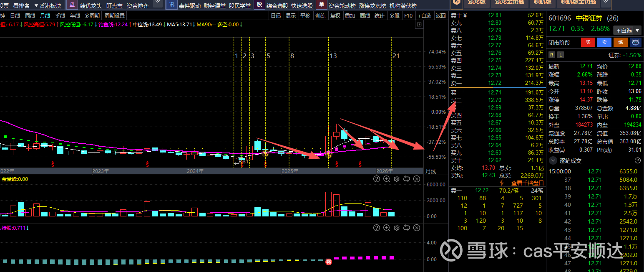Click the small square icon above chart
644x272 pixels.
pyautogui.click(x=419, y=25)
